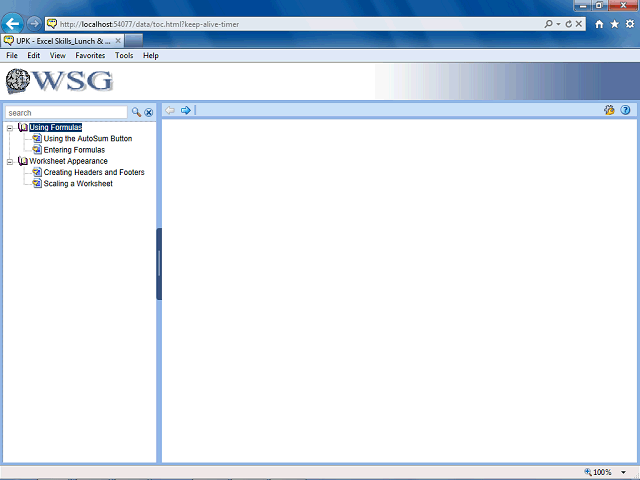The image size is (640, 480).
Task: Click the Using Formulas book icon
Action: point(23,127)
